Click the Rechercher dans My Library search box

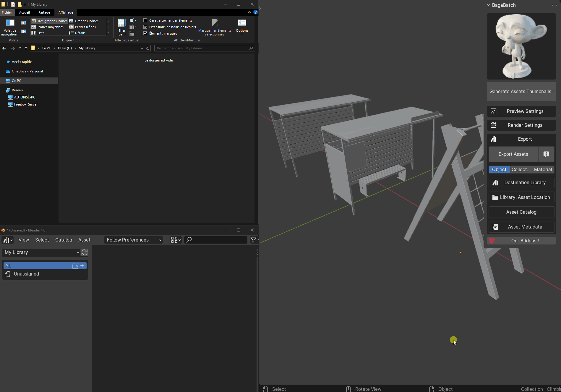pos(205,48)
